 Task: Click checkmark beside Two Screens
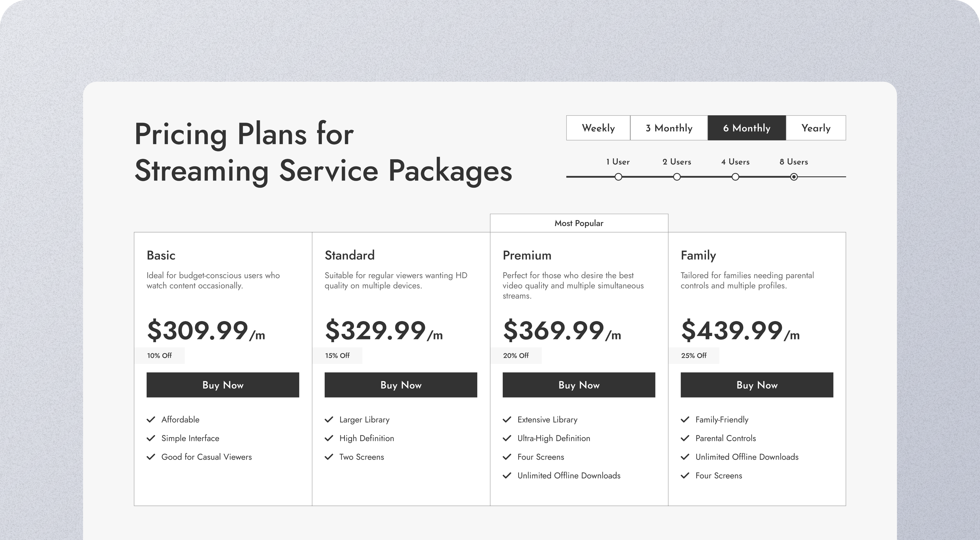coord(329,457)
